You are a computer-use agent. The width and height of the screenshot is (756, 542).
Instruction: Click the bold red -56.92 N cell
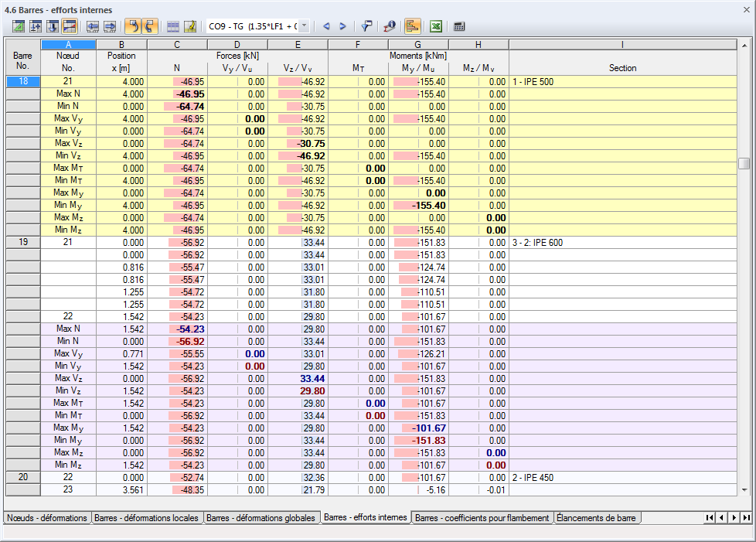click(x=178, y=342)
